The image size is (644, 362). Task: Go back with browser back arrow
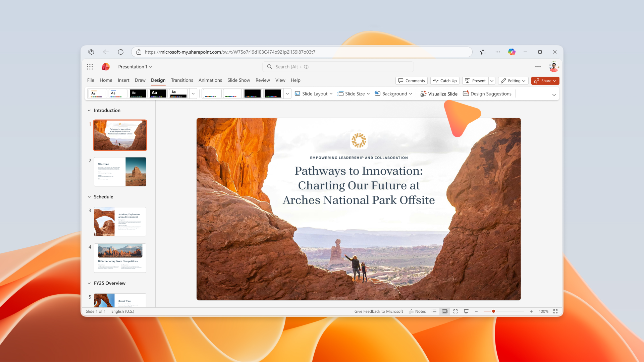click(106, 52)
